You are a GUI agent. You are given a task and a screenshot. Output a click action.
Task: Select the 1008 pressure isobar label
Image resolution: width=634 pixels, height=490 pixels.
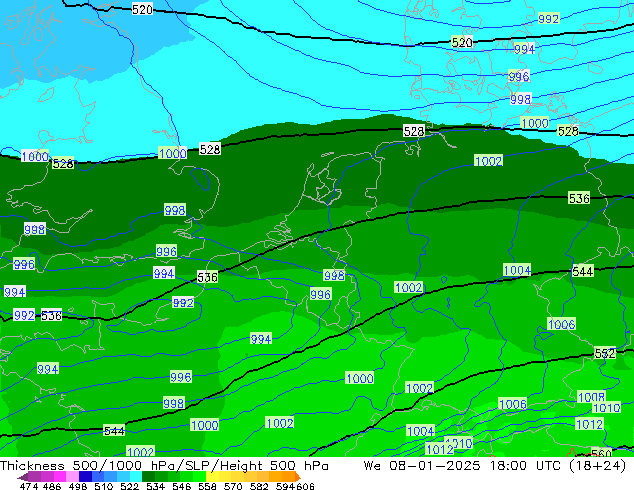coord(591,397)
